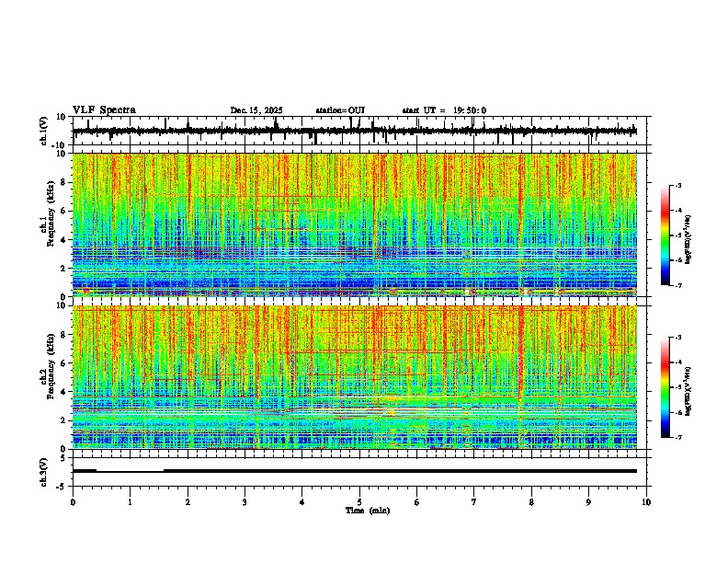
Task: Click the "-7" label below the ch.2 color bar
Action: click(677, 438)
